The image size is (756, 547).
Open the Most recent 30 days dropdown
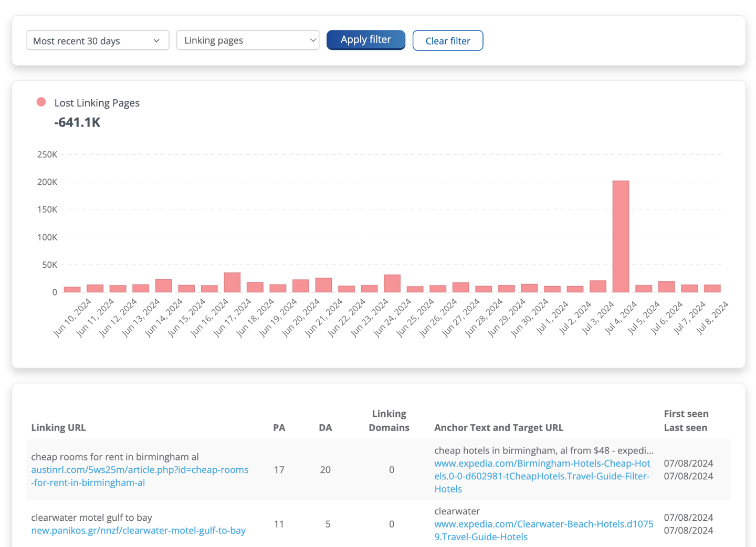[x=98, y=40]
